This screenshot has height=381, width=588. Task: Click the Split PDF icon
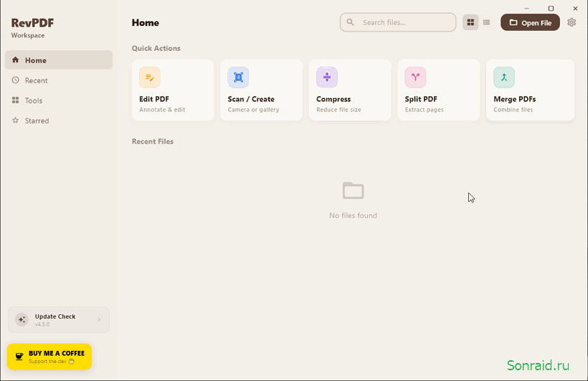pyautogui.click(x=415, y=77)
